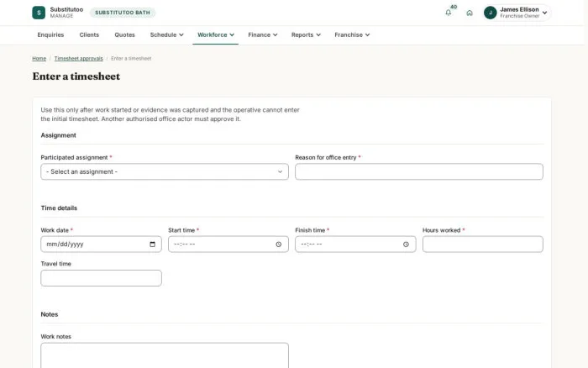Click the Substitutoo logo icon
588x368 pixels.
coord(39,13)
